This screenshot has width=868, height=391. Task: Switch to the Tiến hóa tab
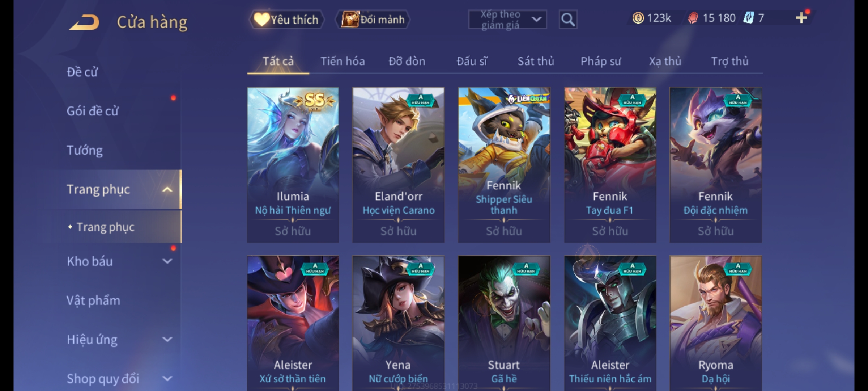(x=342, y=61)
